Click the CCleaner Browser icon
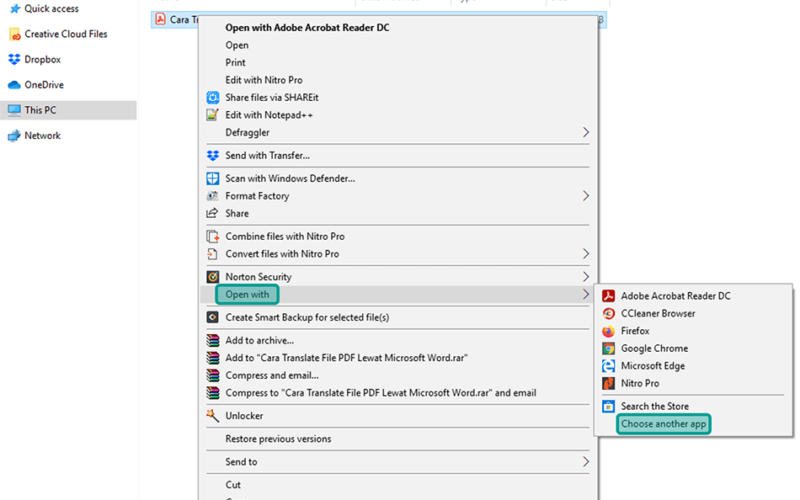This screenshot has width=800, height=500. 608,313
